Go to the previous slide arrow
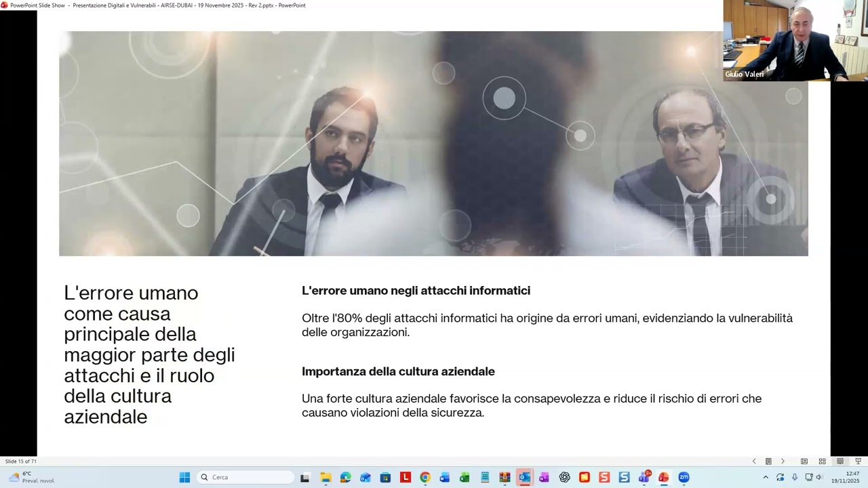The image size is (868, 488). pos(754,462)
